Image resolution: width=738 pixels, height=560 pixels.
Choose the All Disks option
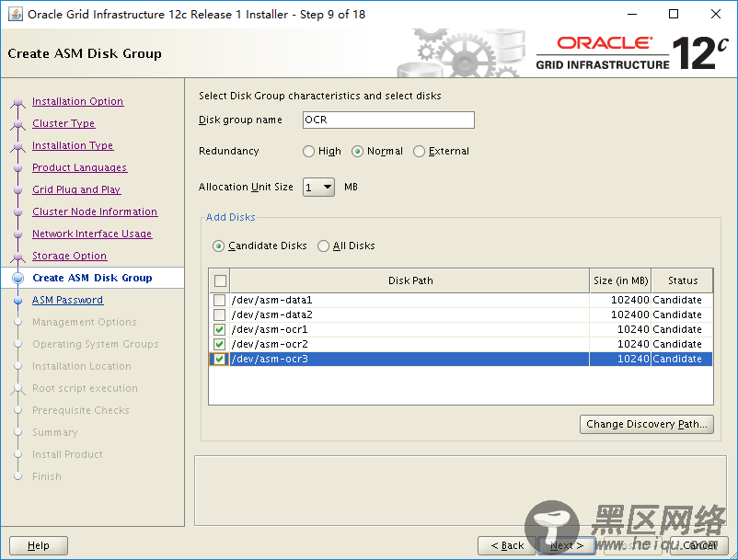click(323, 246)
